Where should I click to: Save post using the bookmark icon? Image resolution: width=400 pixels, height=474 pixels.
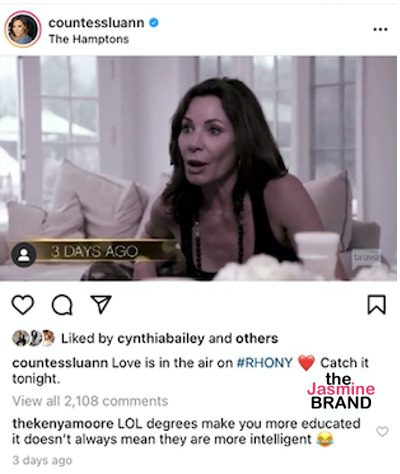(x=377, y=304)
